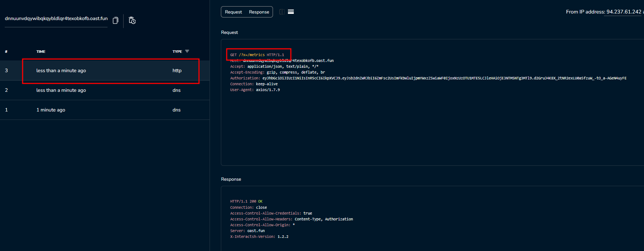
Task: Click the TYPE column header label
Action: 177,51
